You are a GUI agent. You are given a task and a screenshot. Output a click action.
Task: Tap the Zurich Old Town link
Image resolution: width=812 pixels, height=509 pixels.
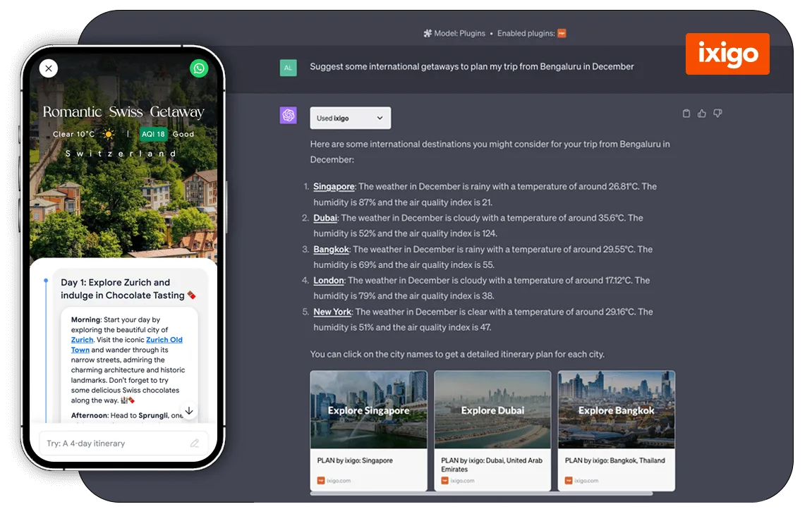click(164, 340)
